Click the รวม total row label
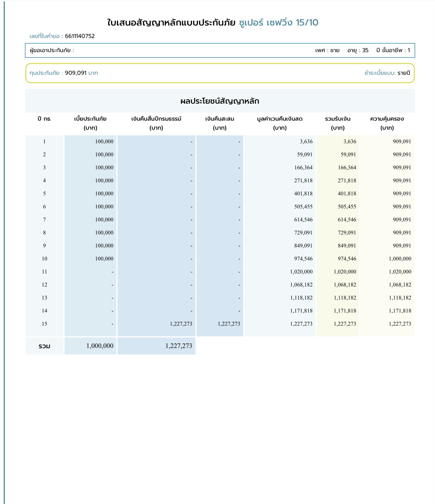 [x=44, y=346]
